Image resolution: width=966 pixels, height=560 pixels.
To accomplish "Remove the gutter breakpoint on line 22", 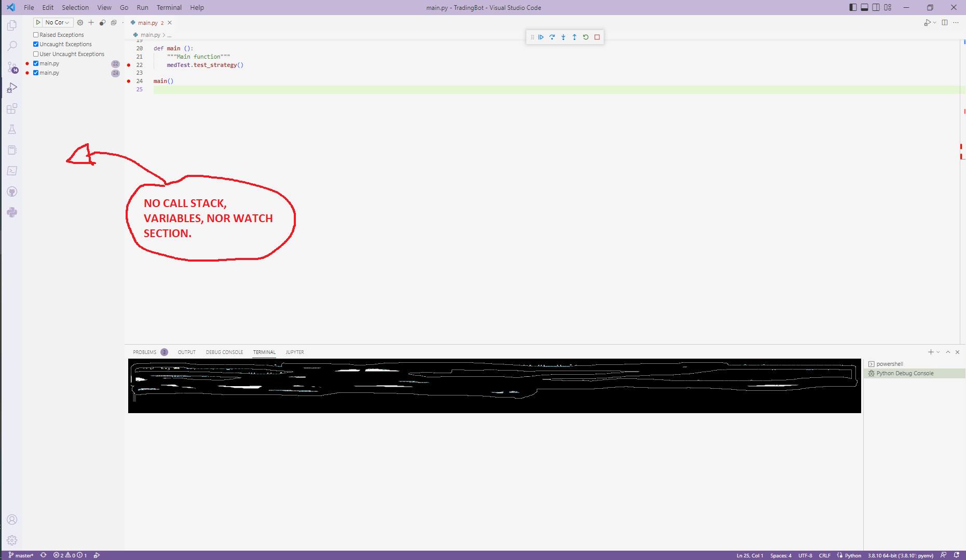I will (x=129, y=65).
